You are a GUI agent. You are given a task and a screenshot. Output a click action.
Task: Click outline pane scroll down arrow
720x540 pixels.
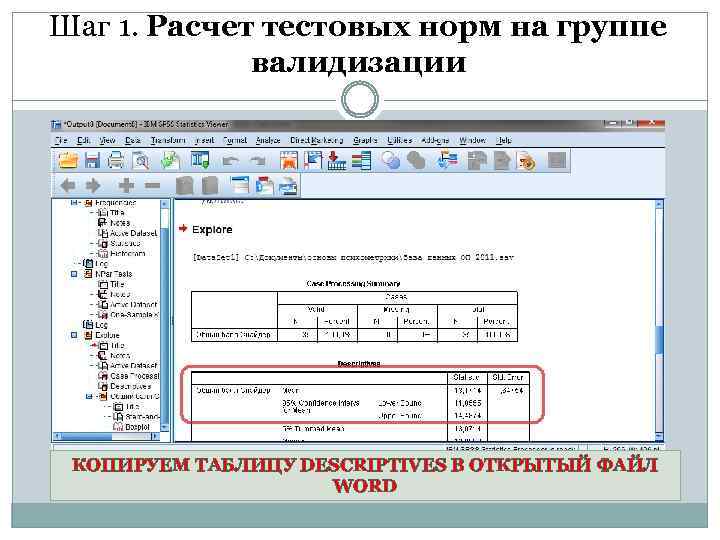[164, 427]
